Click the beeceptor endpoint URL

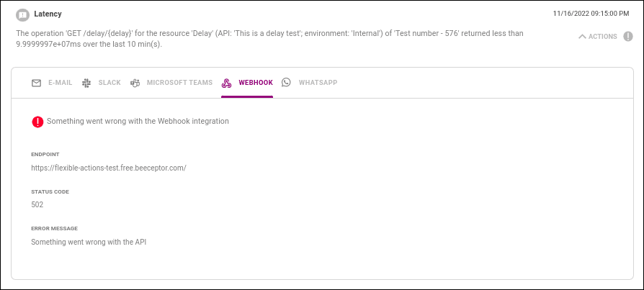(x=109, y=168)
